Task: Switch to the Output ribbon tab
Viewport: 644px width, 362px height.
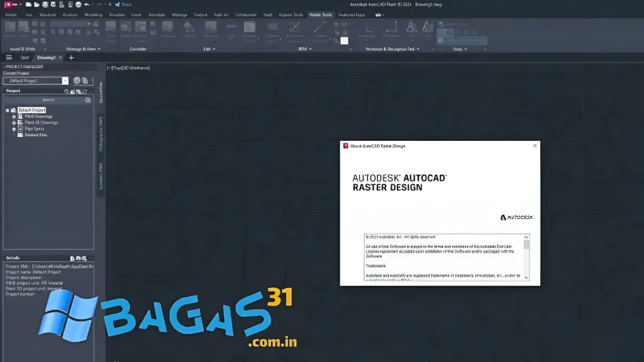Action: pyautogui.click(x=201, y=15)
